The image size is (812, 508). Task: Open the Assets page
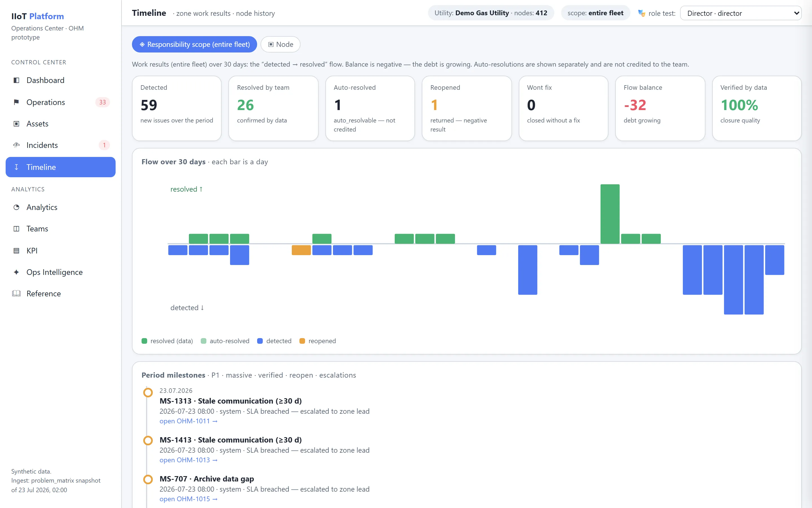[x=60, y=124]
